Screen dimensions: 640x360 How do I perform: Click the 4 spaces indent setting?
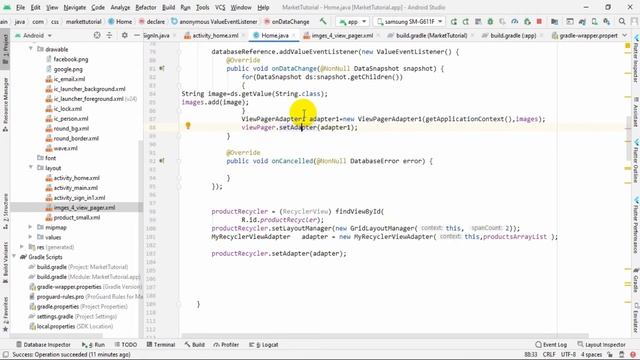pyautogui.click(x=591, y=354)
